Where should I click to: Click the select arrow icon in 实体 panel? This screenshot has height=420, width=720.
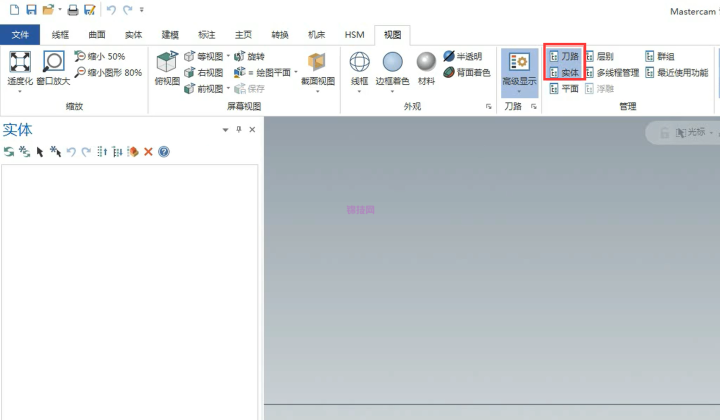(40, 151)
